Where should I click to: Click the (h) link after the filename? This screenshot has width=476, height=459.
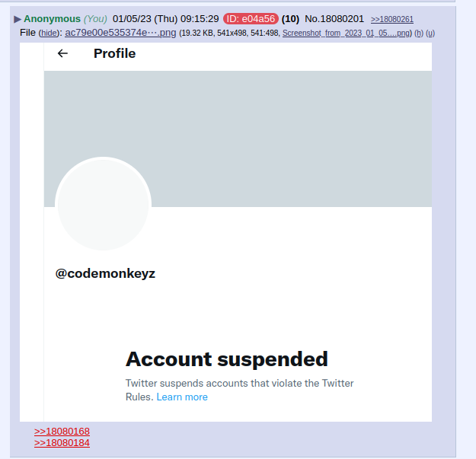pos(419,33)
